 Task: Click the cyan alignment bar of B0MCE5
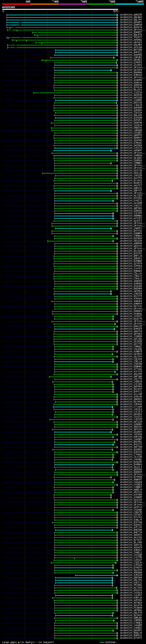click(x=85, y=329)
